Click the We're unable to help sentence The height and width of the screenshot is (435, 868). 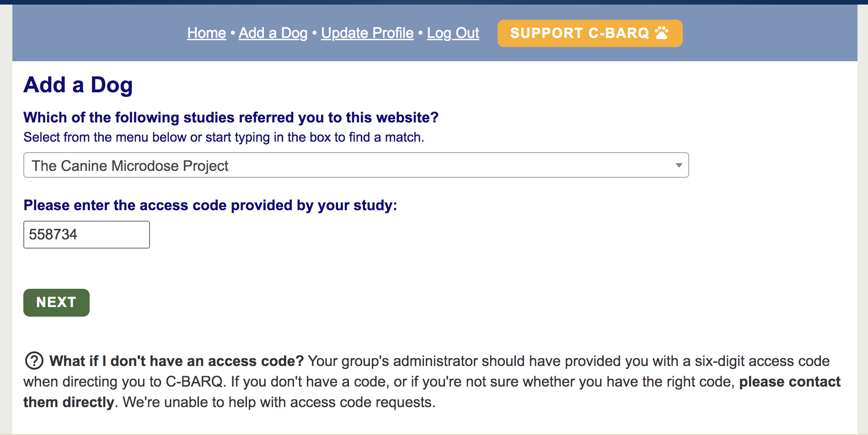[279, 402]
